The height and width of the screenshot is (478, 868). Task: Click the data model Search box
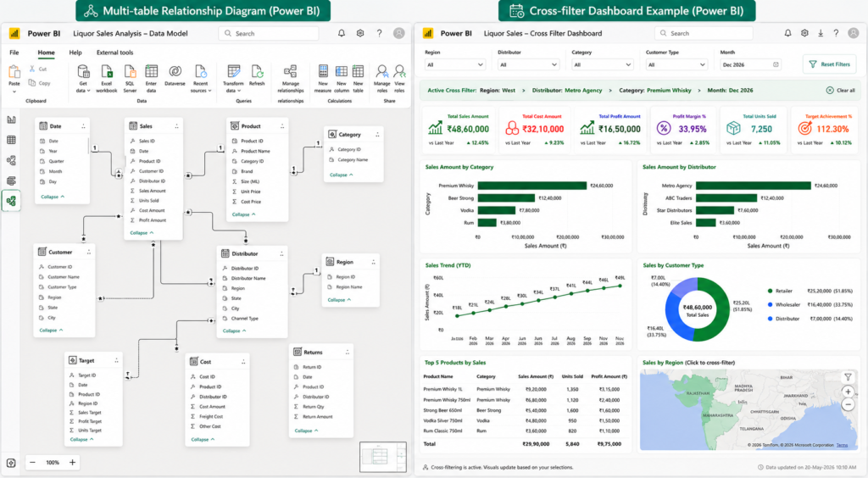tap(269, 33)
